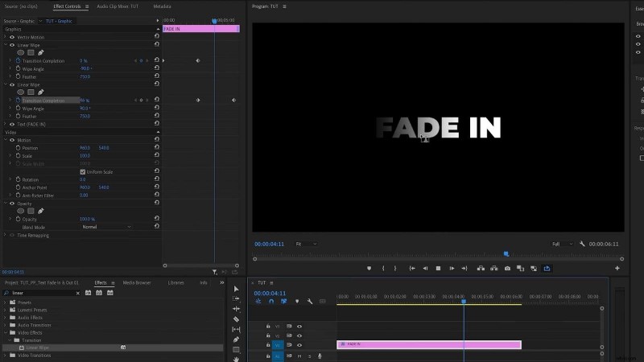This screenshot has height=362, width=644.
Task: Toggle animation stopwatch for Anchor Point
Action: [18, 187]
